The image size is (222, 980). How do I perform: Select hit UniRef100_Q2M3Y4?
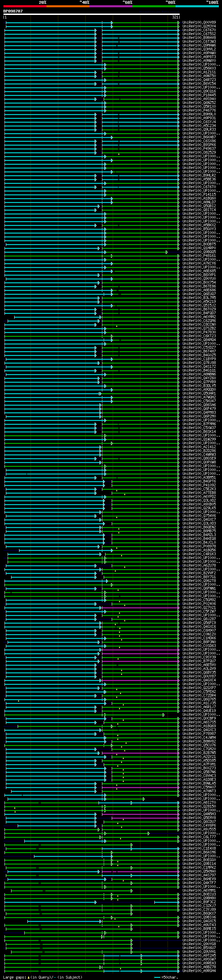click(199, 26)
